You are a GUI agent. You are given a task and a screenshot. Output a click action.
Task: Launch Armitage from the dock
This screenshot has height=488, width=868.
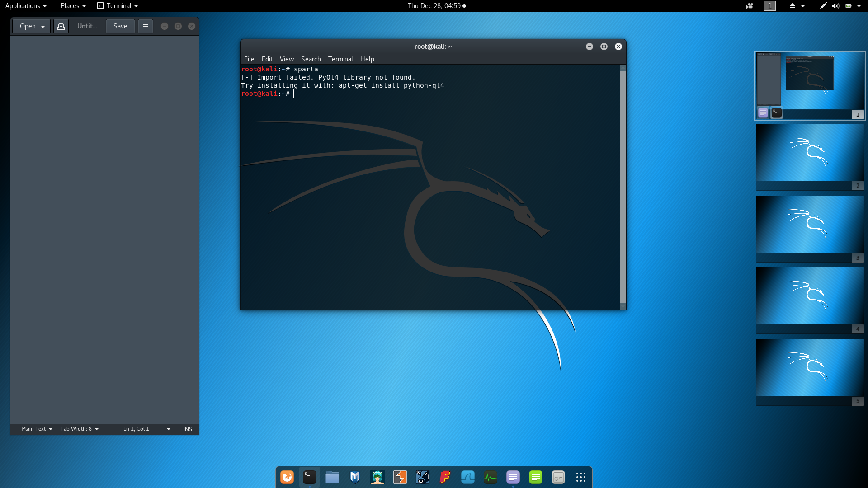(x=377, y=477)
